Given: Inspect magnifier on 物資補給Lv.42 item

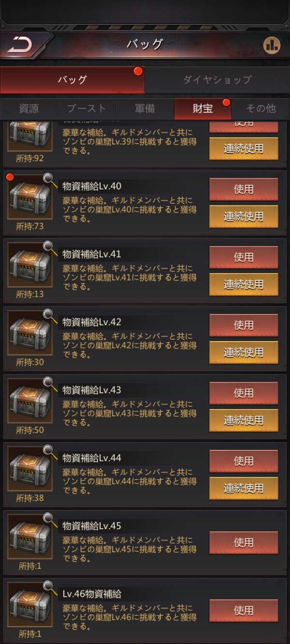Looking at the screenshot, I should click(49, 315).
